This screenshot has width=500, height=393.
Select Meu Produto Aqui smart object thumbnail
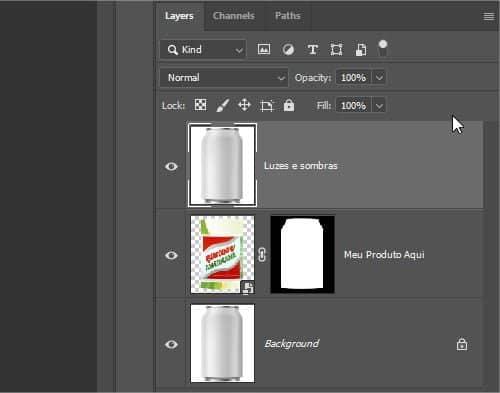point(222,255)
